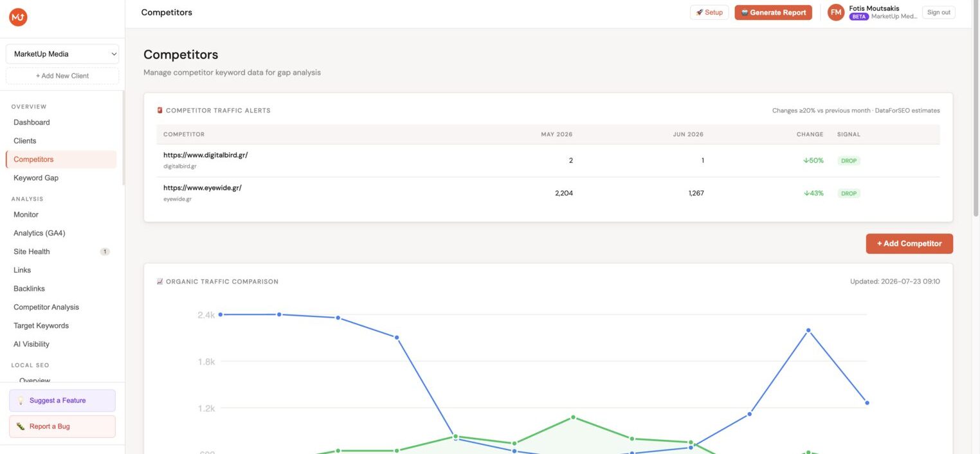Click the lightbulb icon in Suggest a Feature
Viewport: 980px width, 454px height.
[21, 401]
